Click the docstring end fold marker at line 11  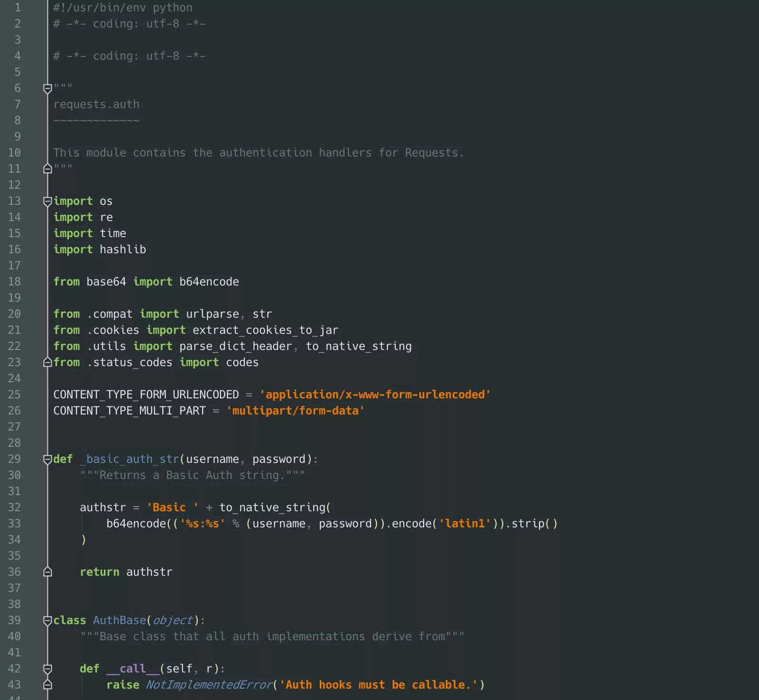(47, 168)
